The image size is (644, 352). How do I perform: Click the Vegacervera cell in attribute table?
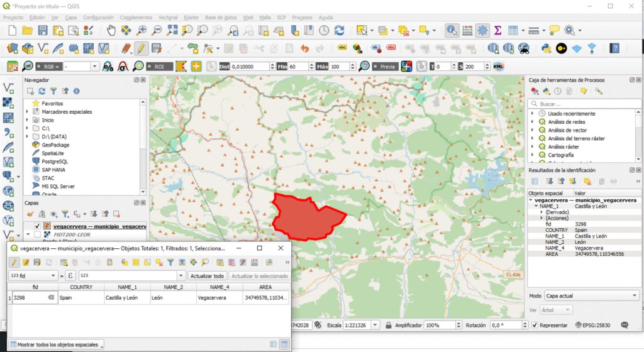[x=219, y=298]
